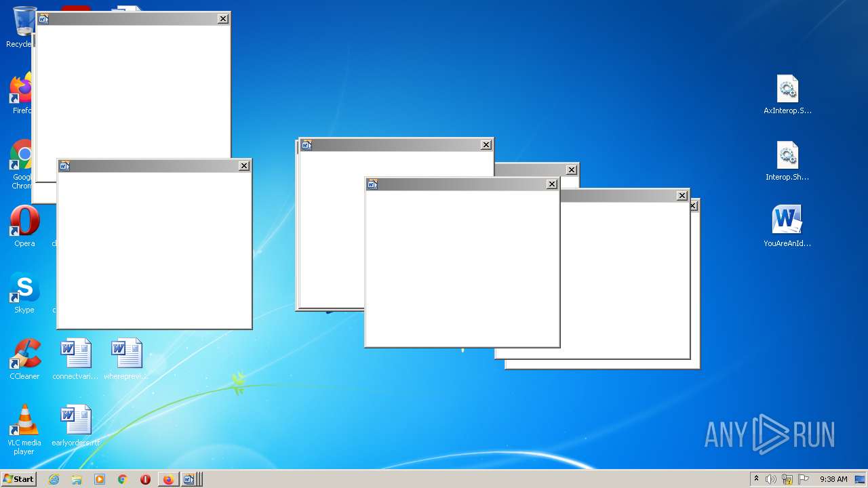Viewport: 868px width, 488px height.
Task: Open Windows Media Player taskbar icon
Action: coord(100,479)
